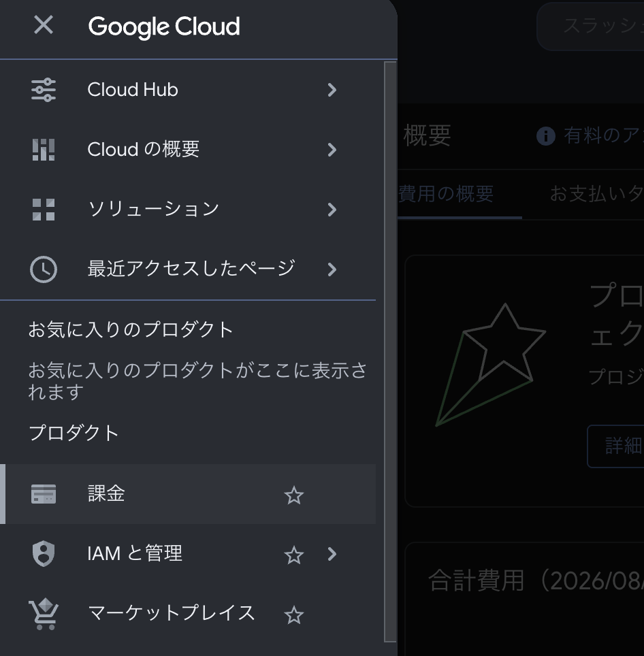Expand the 最近アクセスしたページ chevron
Viewport: 644px width, 656px height.
332,269
